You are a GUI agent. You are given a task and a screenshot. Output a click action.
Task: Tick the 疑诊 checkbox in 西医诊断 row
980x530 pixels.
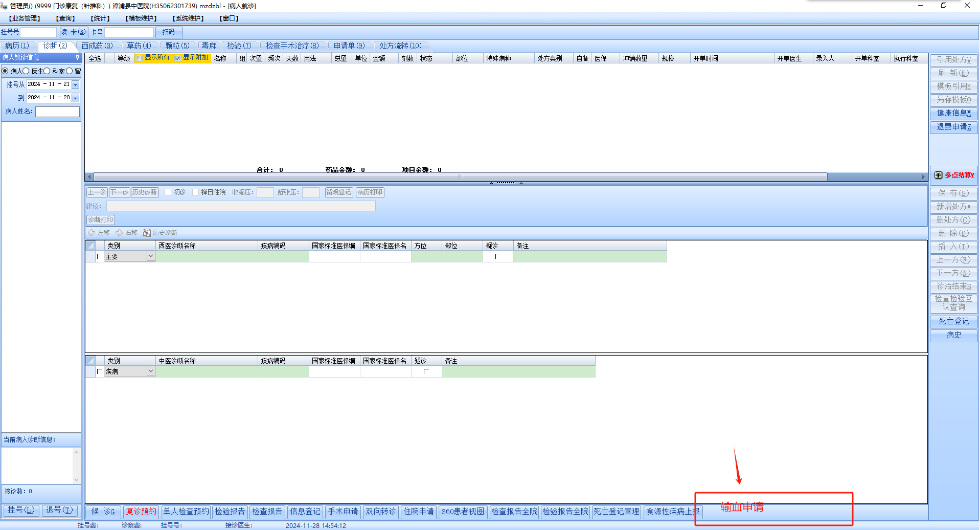click(x=497, y=256)
